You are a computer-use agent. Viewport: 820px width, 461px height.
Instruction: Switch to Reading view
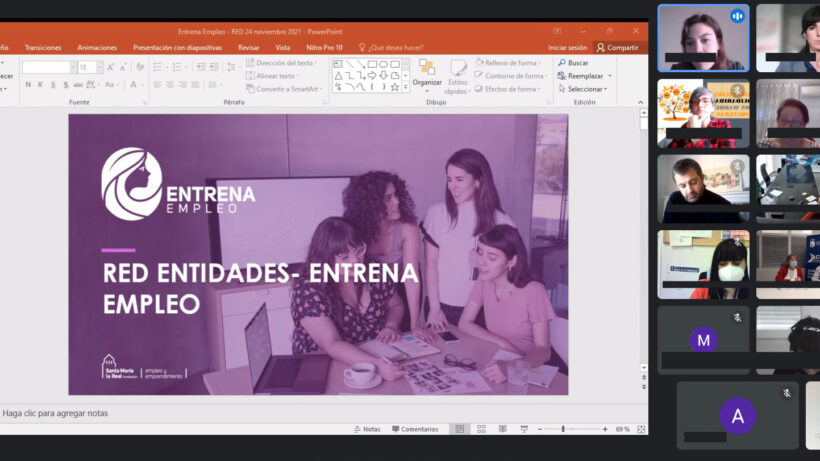point(503,429)
